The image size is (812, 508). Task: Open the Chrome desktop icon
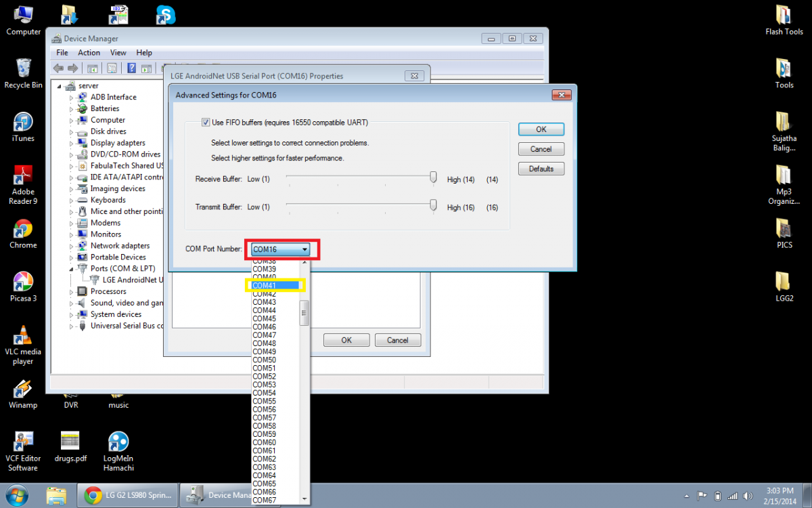coord(23,230)
